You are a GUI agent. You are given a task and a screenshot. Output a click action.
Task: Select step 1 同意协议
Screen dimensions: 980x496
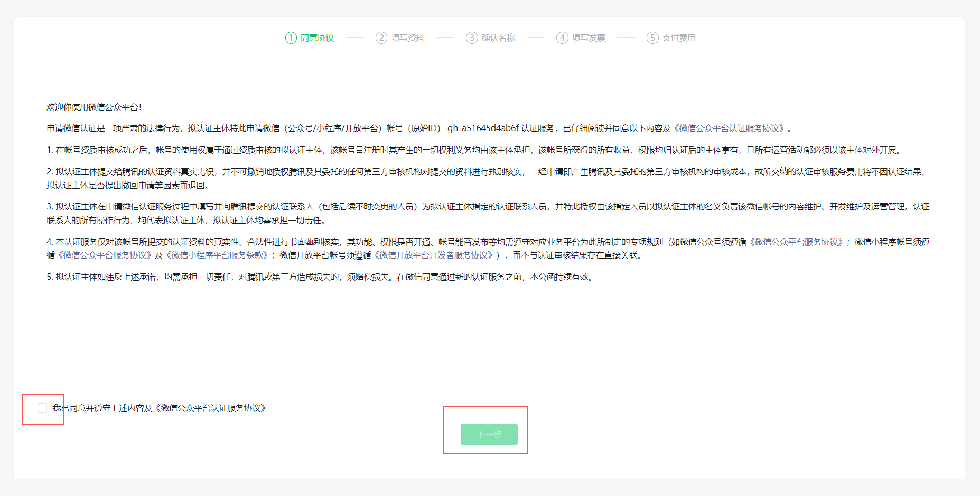310,38
